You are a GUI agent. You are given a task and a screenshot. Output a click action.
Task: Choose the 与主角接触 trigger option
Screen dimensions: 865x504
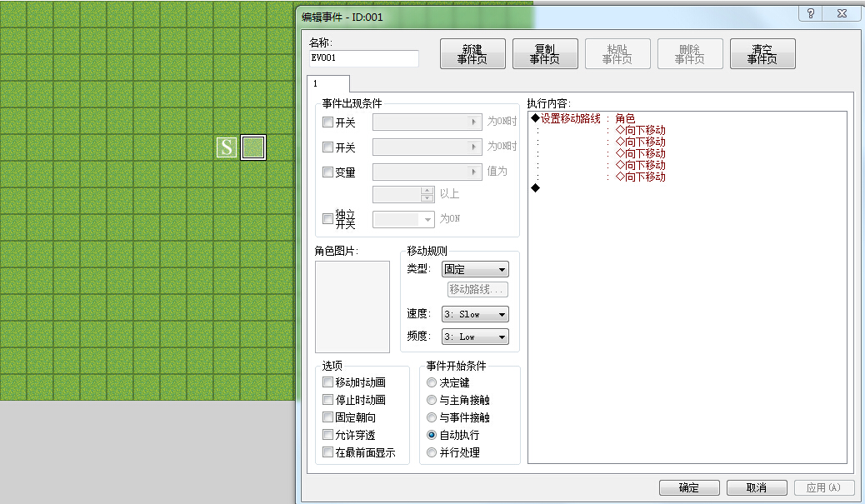coord(432,400)
